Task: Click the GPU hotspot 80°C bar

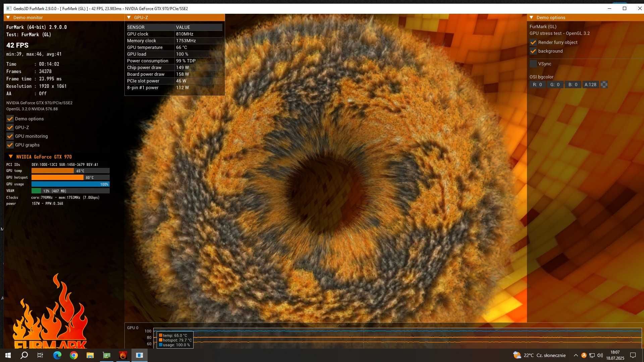Action: tap(70, 177)
